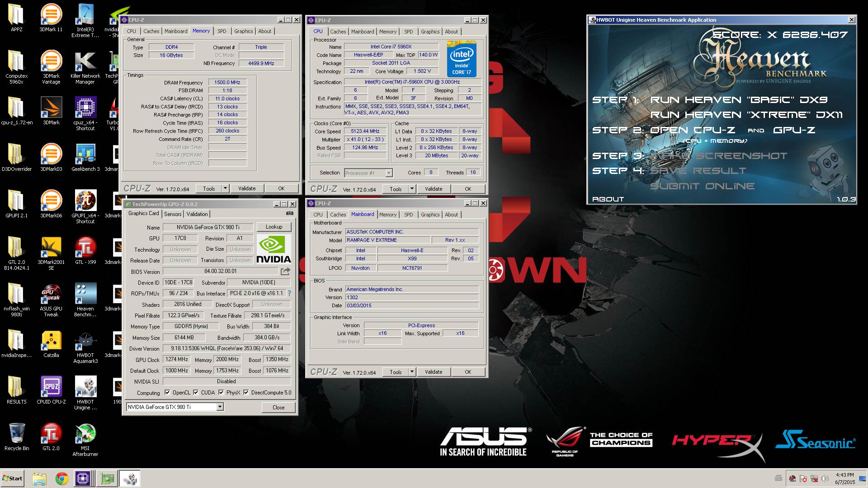Click GPU-Z screenshot camera icon
Screen dimensions: 868x488
[290, 213]
